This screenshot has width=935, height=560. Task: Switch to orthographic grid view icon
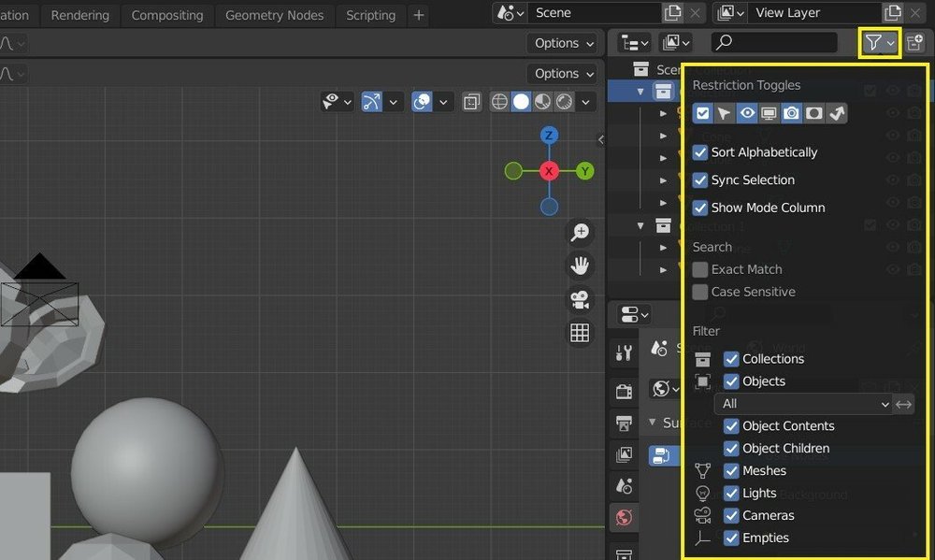[580, 333]
